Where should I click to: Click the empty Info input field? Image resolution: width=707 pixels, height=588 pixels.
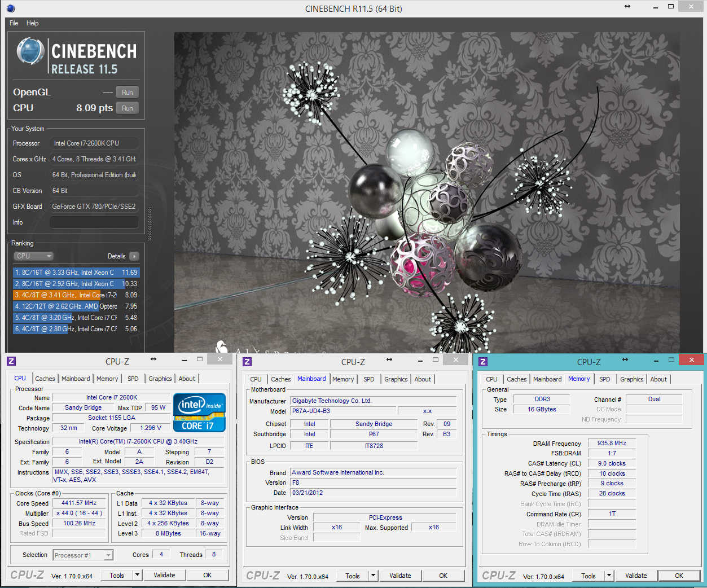(94, 222)
